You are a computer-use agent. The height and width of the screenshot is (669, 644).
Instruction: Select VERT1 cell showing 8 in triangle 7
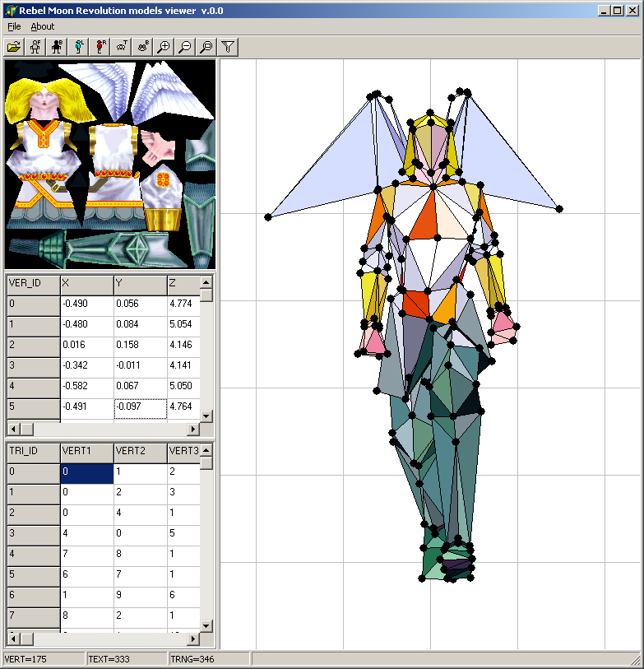[87, 617]
